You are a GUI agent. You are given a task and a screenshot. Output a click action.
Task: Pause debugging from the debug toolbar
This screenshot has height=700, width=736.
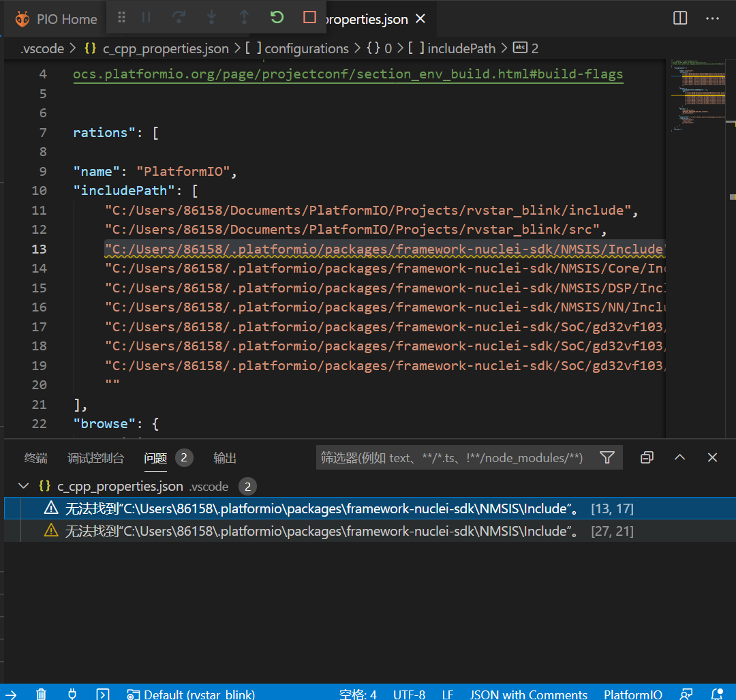pos(146,18)
